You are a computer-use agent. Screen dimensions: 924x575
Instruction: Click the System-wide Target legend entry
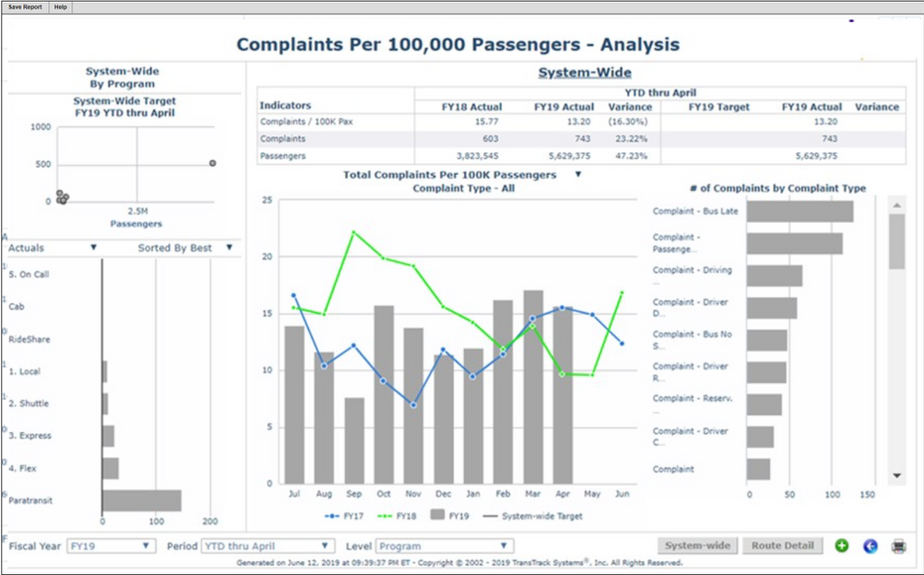point(533,516)
